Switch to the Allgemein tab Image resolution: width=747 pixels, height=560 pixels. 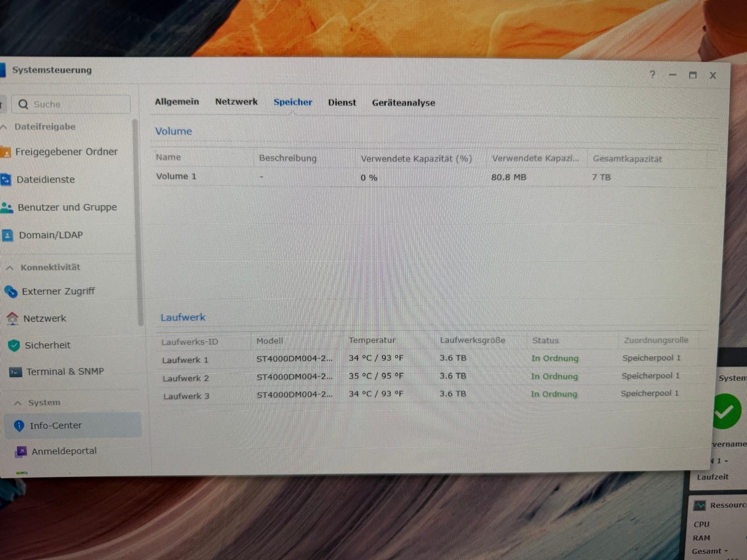click(177, 102)
